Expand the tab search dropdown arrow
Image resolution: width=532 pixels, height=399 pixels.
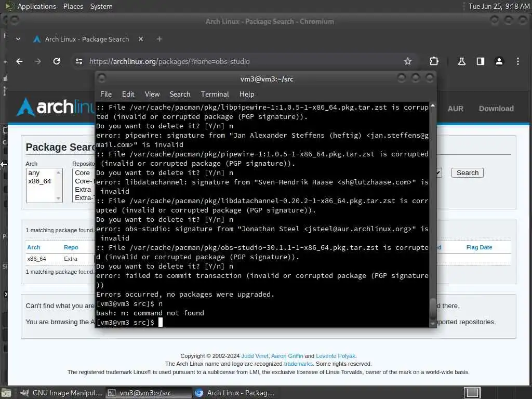click(18, 39)
